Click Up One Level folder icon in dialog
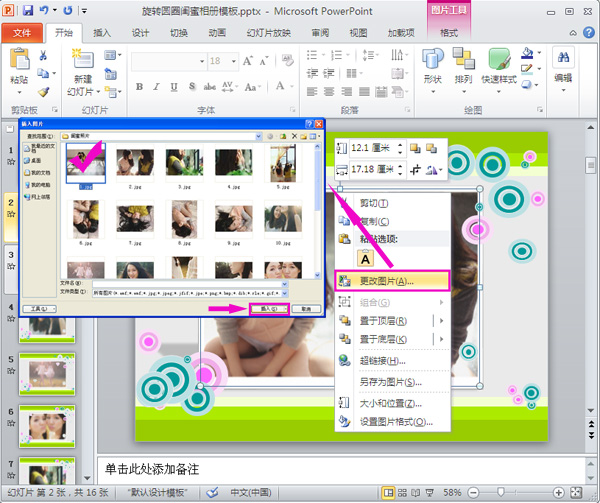 point(283,136)
